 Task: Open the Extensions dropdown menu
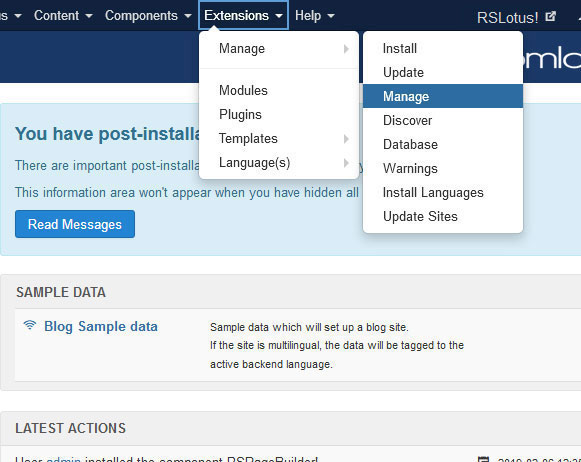[x=243, y=16]
